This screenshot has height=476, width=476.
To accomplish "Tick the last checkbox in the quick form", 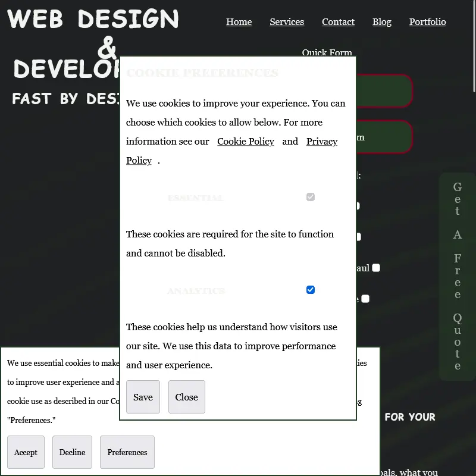I will coord(365,299).
